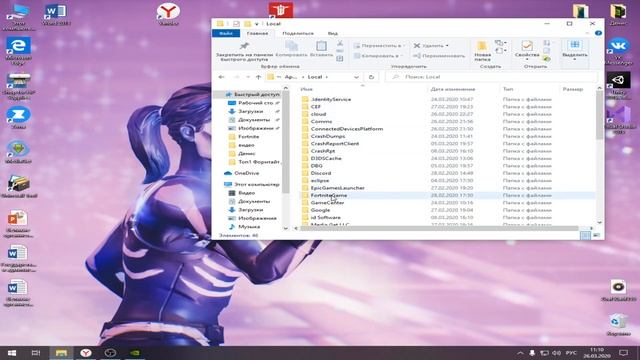Click the NVIDIA taskbar icon
640x360 pixels.
135,353
